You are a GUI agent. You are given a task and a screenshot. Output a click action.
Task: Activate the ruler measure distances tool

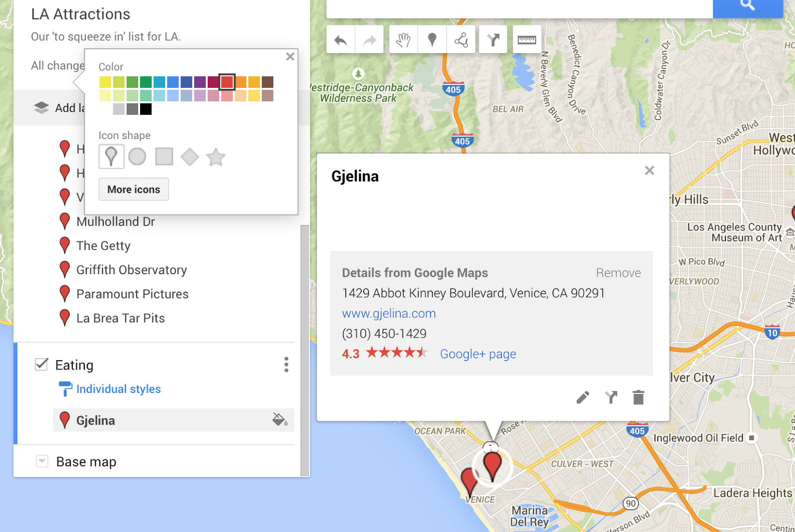click(x=527, y=40)
